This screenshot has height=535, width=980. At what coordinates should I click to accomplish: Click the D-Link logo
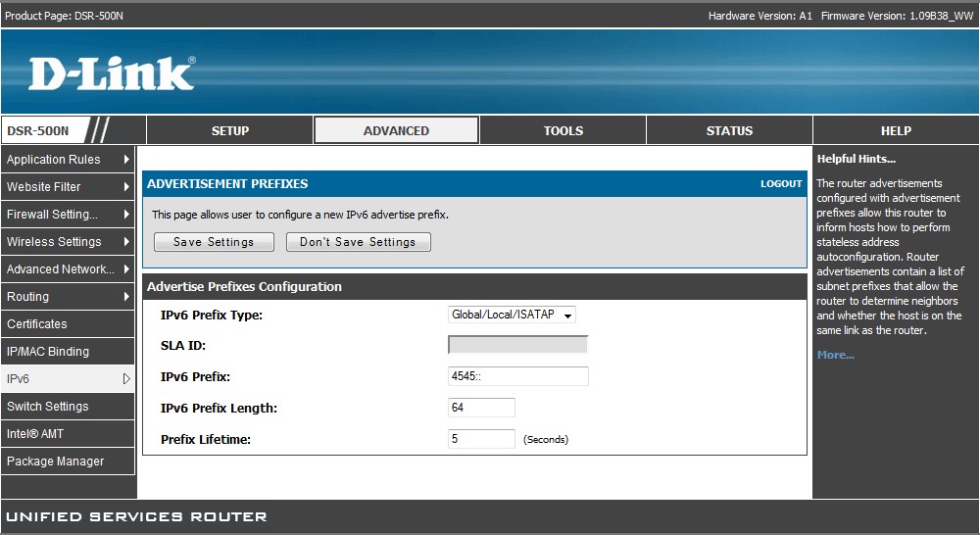point(112,74)
